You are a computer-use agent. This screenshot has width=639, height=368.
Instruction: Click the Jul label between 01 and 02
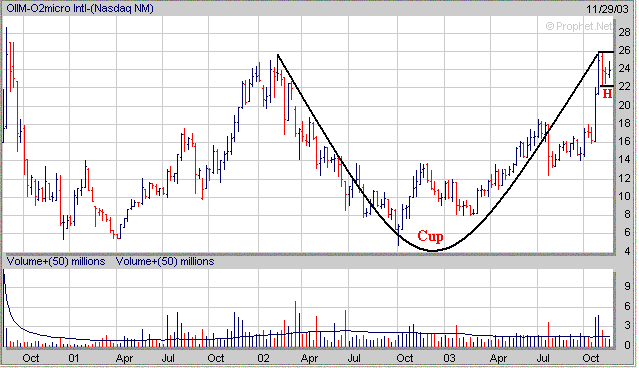168,359
